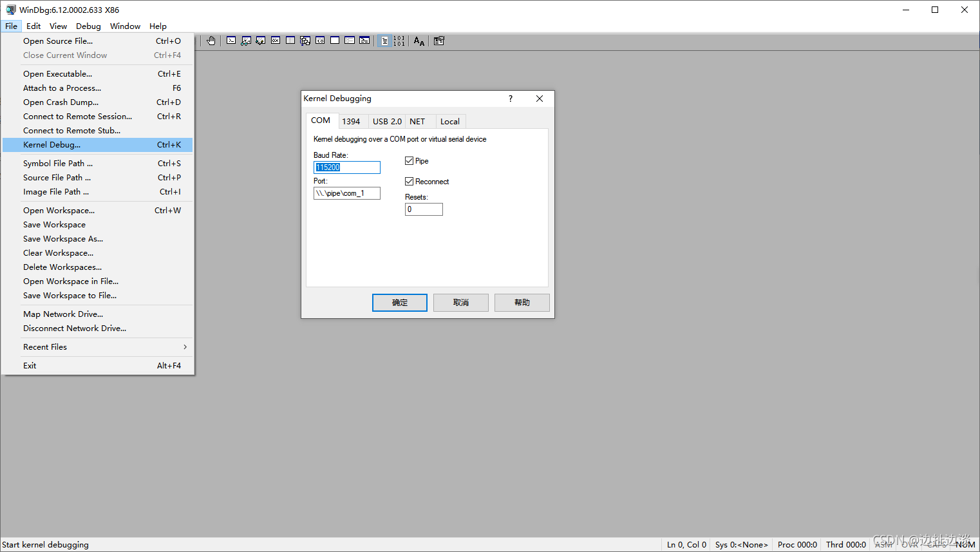Open the Memory window toolbar icon
This screenshot has height=552, width=980.
[x=290, y=41]
